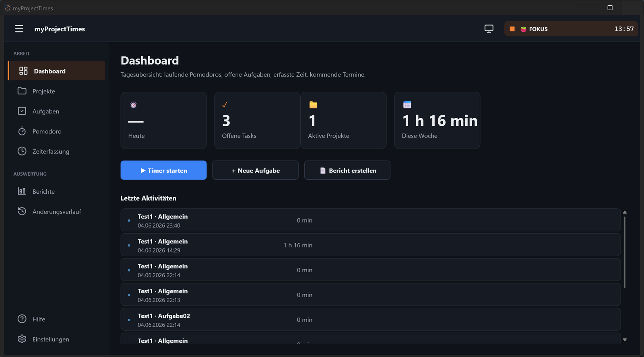Open Zeiterfassung in the sidebar

click(x=56, y=151)
